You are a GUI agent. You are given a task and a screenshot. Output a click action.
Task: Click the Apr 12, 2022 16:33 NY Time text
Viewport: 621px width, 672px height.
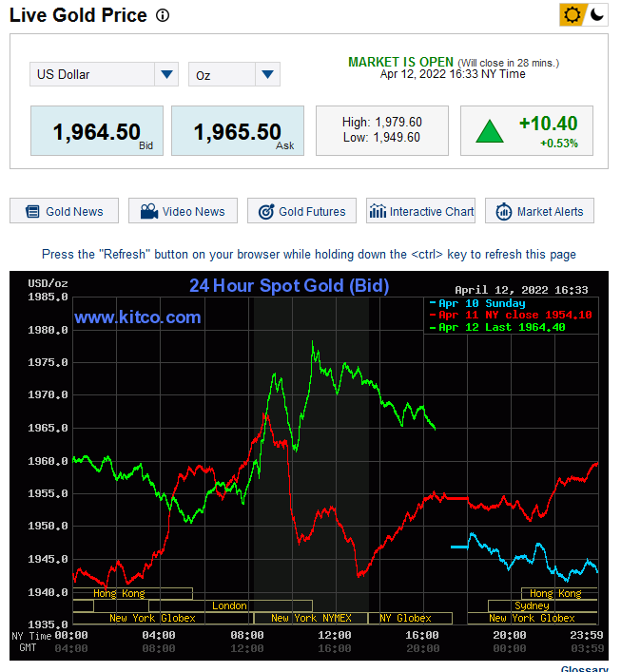click(453, 74)
